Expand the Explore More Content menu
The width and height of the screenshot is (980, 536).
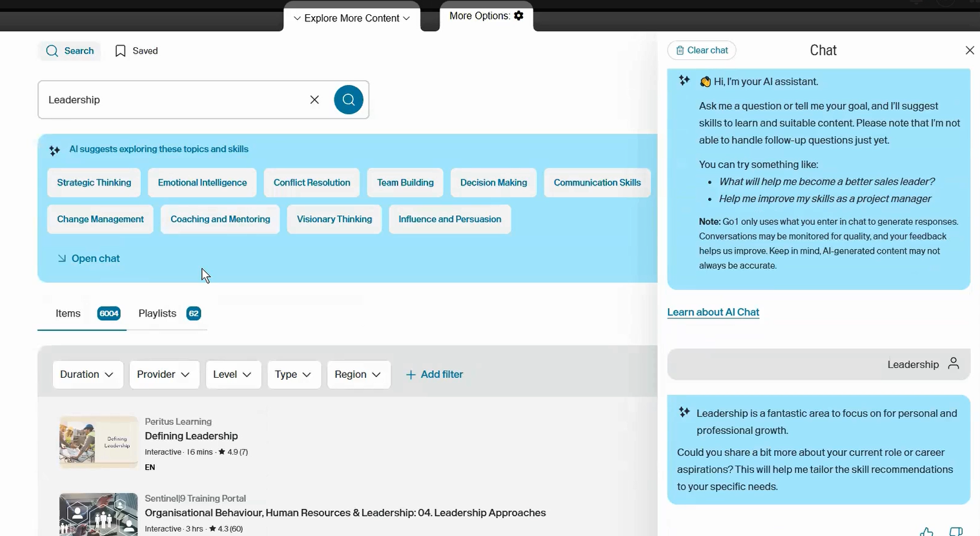click(x=351, y=18)
